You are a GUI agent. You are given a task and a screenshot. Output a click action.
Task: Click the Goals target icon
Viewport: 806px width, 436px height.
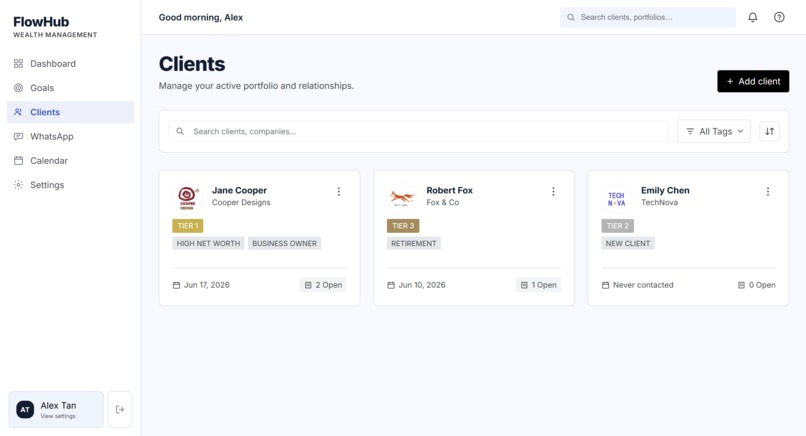pyautogui.click(x=19, y=87)
